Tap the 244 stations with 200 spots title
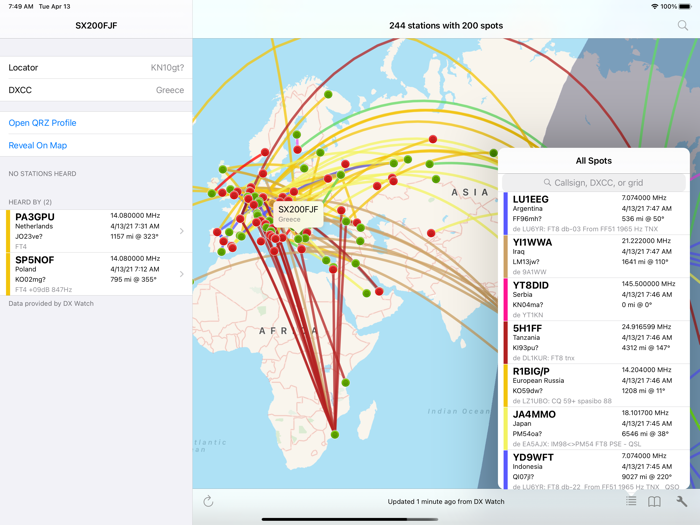 tap(446, 25)
